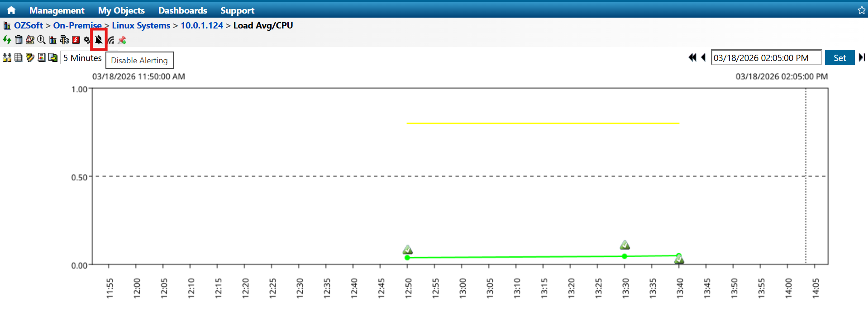Open the 5 Minutes interval dropdown

tap(83, 58)
